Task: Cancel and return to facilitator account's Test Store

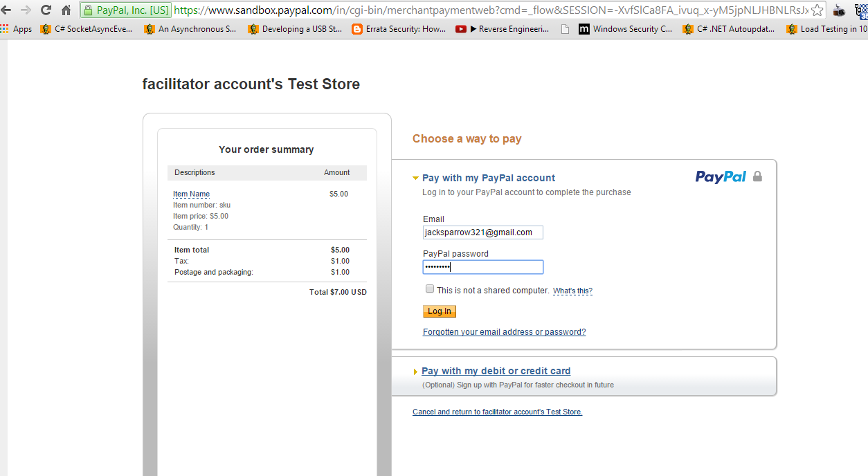Action: tap(498, 412)
